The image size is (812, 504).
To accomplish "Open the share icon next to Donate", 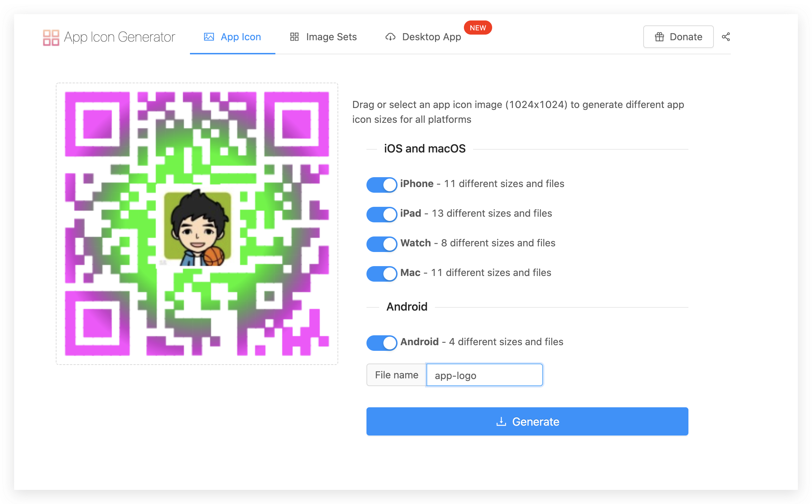I will pyautogui.click(x=726, y=37).
